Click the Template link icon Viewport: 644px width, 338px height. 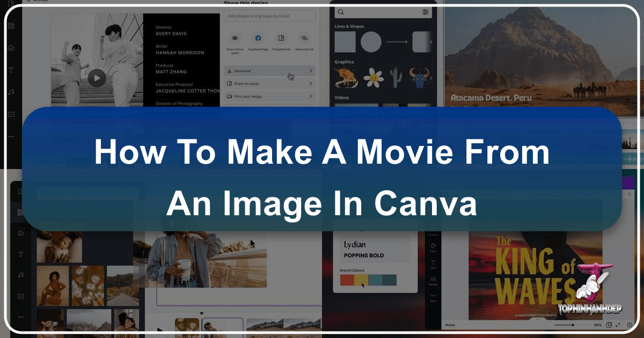281,38
